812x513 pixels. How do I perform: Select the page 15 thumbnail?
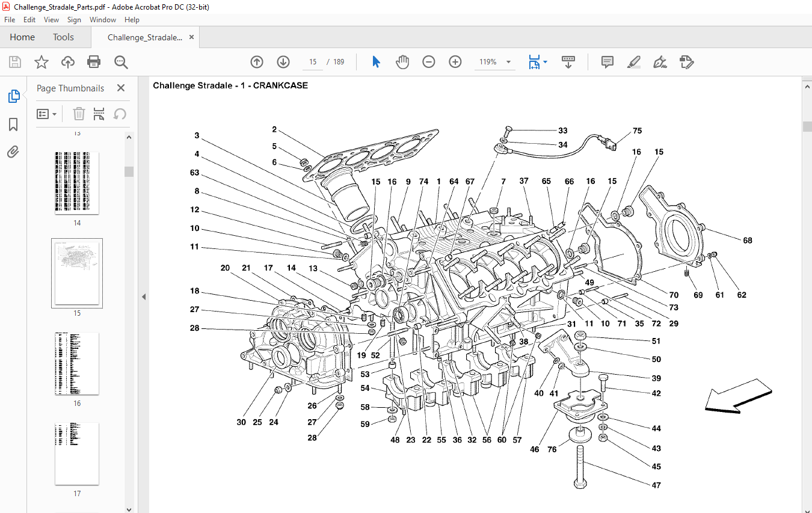point(77,273)
